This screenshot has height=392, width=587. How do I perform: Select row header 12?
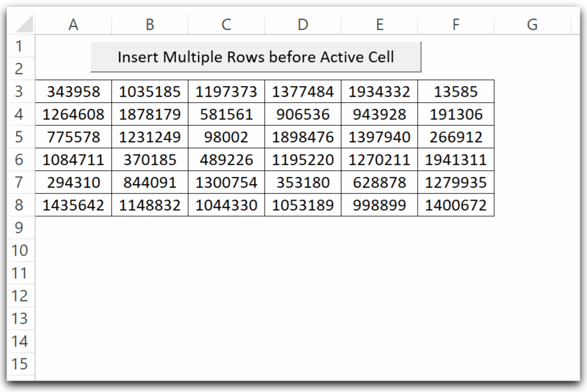point(20,296)
